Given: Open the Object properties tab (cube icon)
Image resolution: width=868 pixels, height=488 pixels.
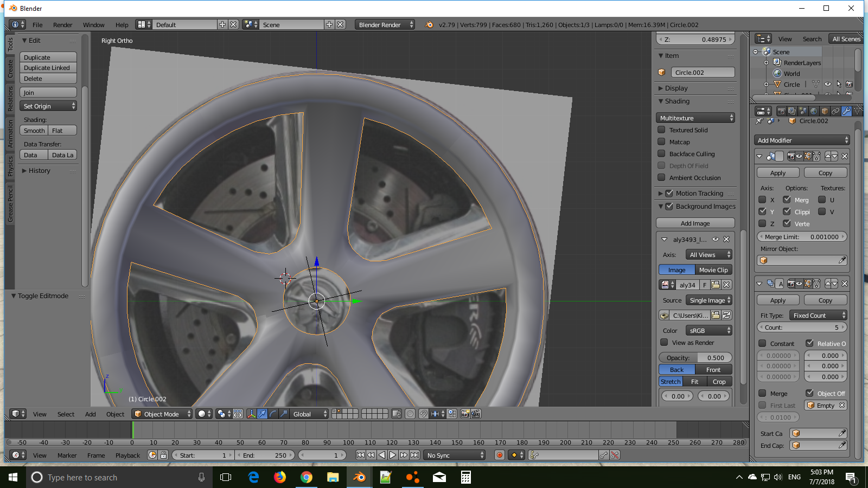Looking at the screenshot, I should [825, 111].
